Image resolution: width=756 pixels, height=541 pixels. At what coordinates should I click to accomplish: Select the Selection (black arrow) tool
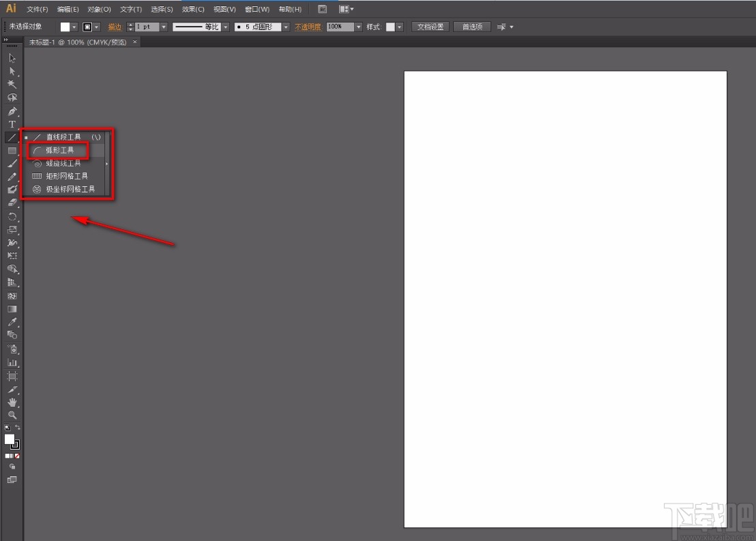pos(12,59)
